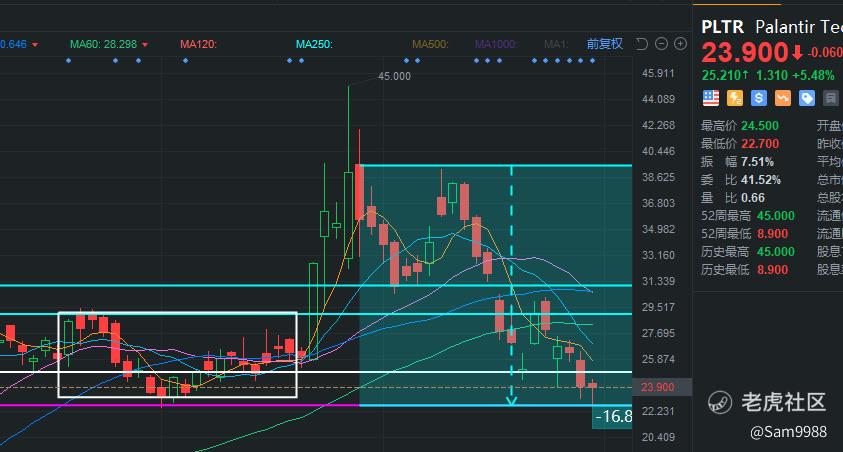Viewport: 843px width, 452px height.
Task: Click the current price 23.900 in header
Action: tap(745, 53)
